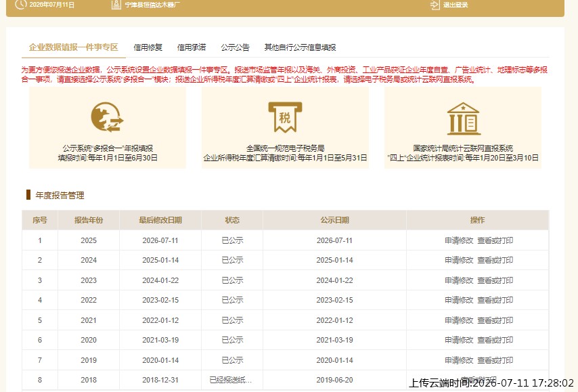Click 查看或打印 for the 2021 report
Viewport: 578px width, 392px height.
(495, 320)
